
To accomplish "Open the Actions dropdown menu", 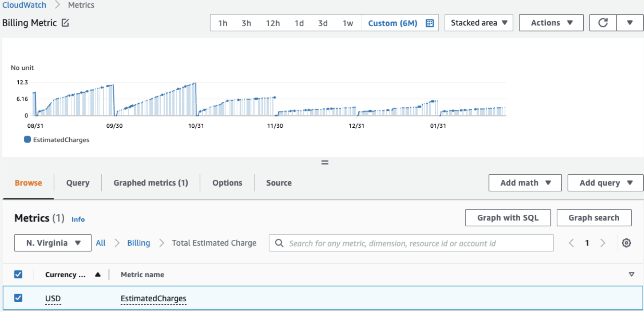I will 551,23.
